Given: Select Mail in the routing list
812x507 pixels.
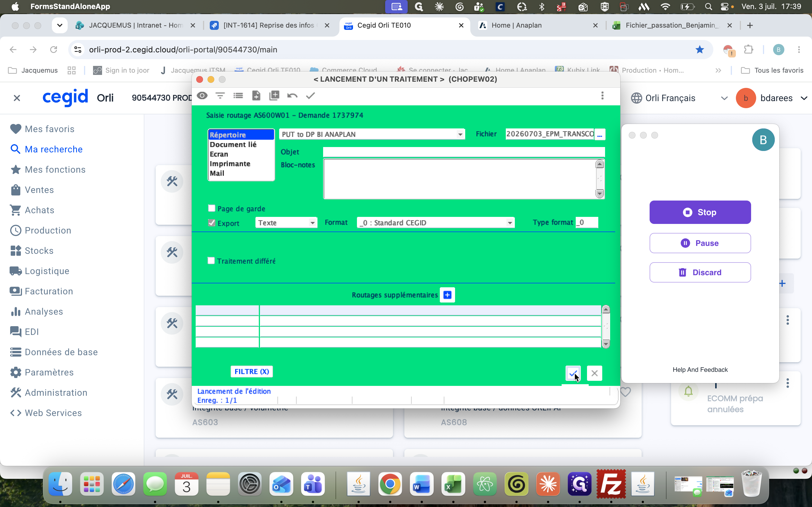Looking at the screenshot, I should tap(217, 173).
